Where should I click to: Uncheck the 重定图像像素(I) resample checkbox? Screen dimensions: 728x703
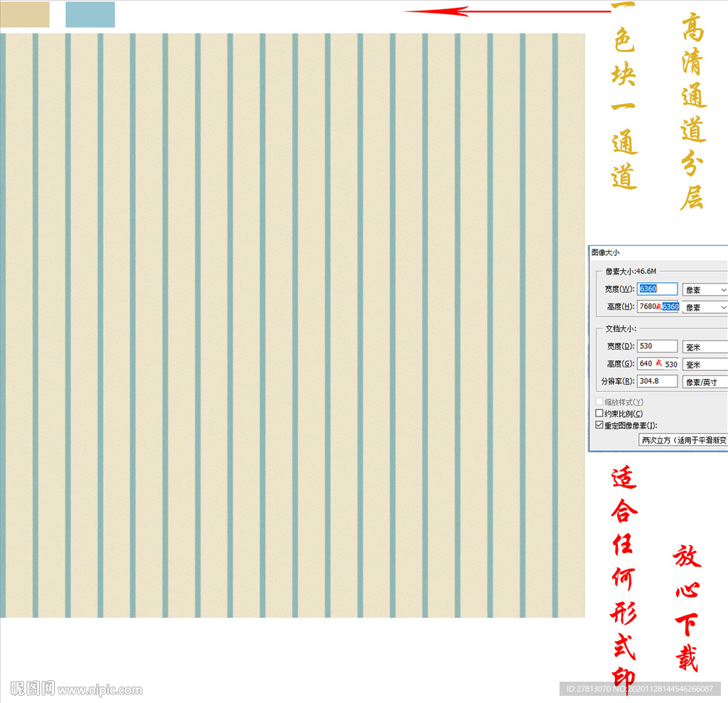point(599,425)
